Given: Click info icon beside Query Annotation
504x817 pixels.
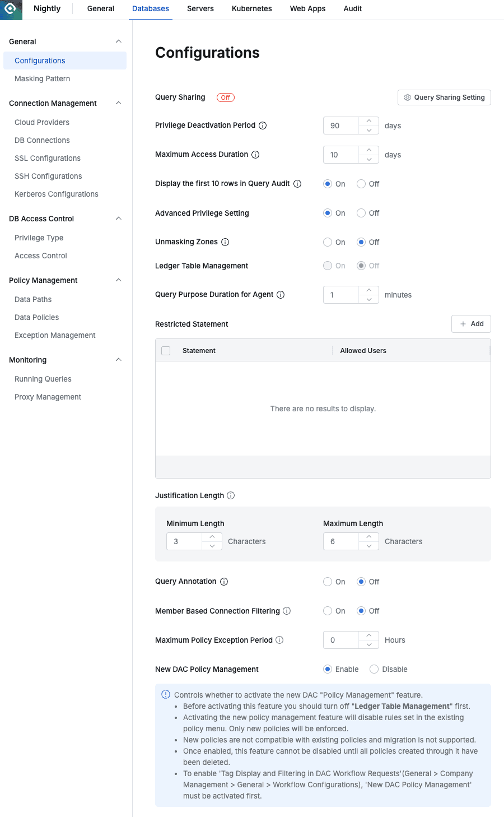Looking at the screenshot, I should pyautogui.click(x=224, y=582).
